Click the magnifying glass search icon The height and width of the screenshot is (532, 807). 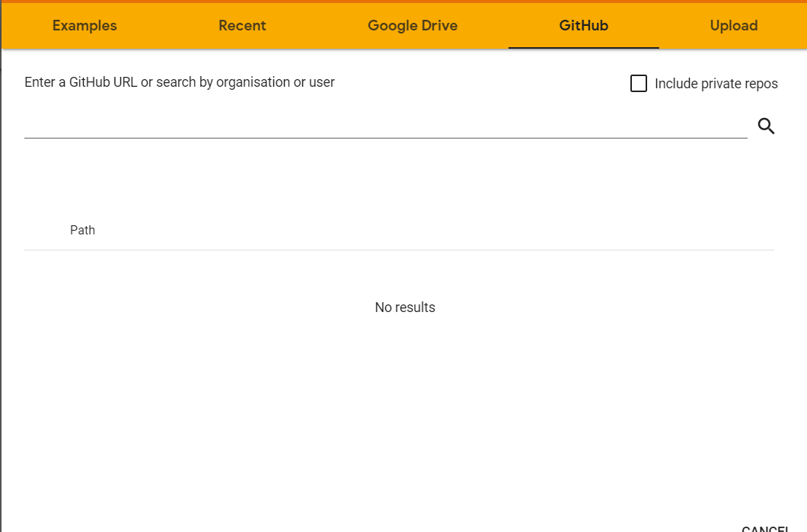(766, 126)
